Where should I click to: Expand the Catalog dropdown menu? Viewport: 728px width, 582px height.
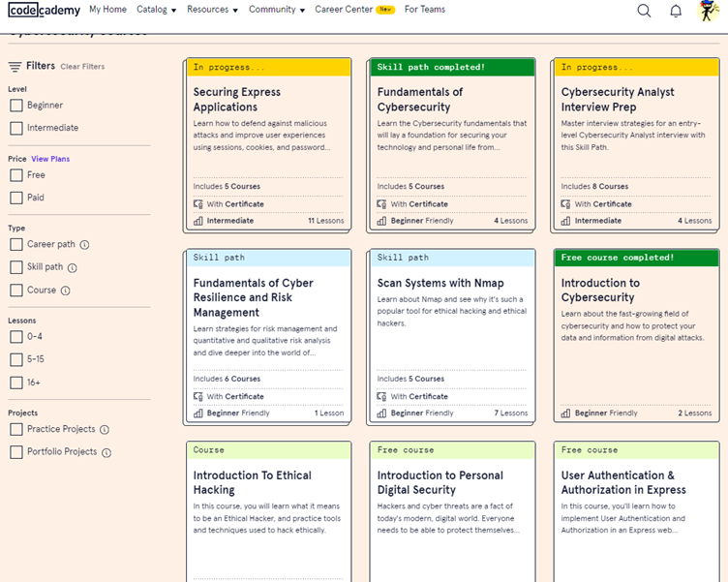coord(157,10)
